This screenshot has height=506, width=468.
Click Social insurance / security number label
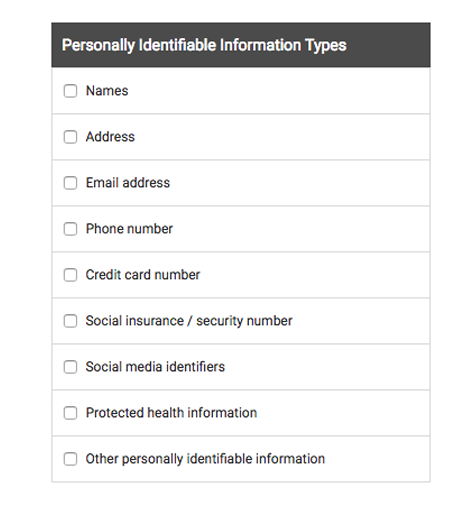tap(189, 321)
